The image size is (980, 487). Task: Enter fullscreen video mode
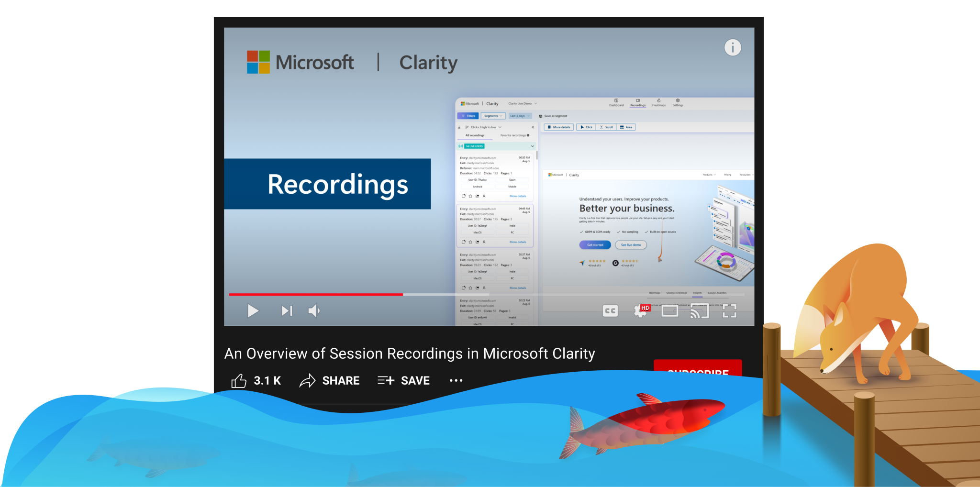coord(730,310)
